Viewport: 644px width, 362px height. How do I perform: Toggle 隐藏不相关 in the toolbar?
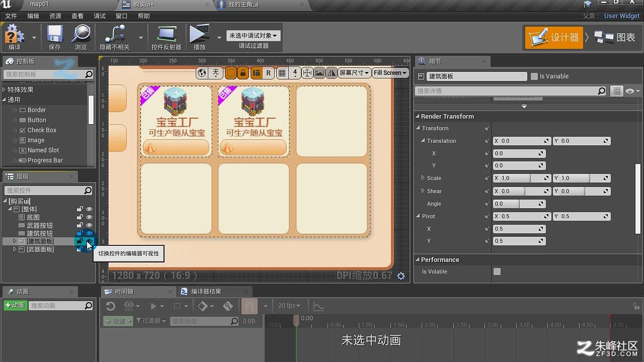point(115,37)
